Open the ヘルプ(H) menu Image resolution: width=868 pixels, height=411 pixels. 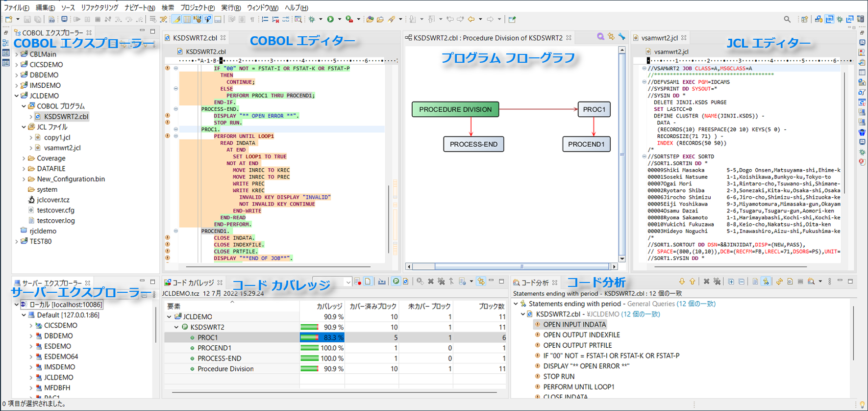point(297,7)
